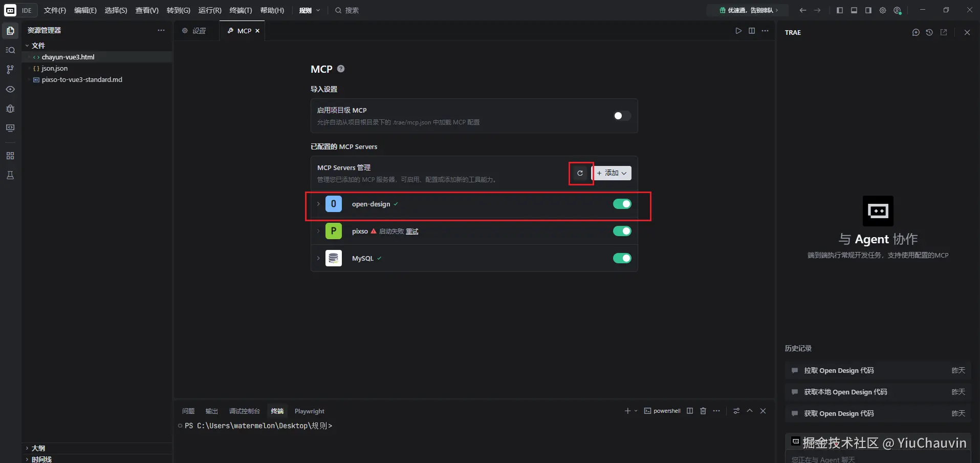
Task: Expand the 时间线 timeline section
Action: pos(27,459)
